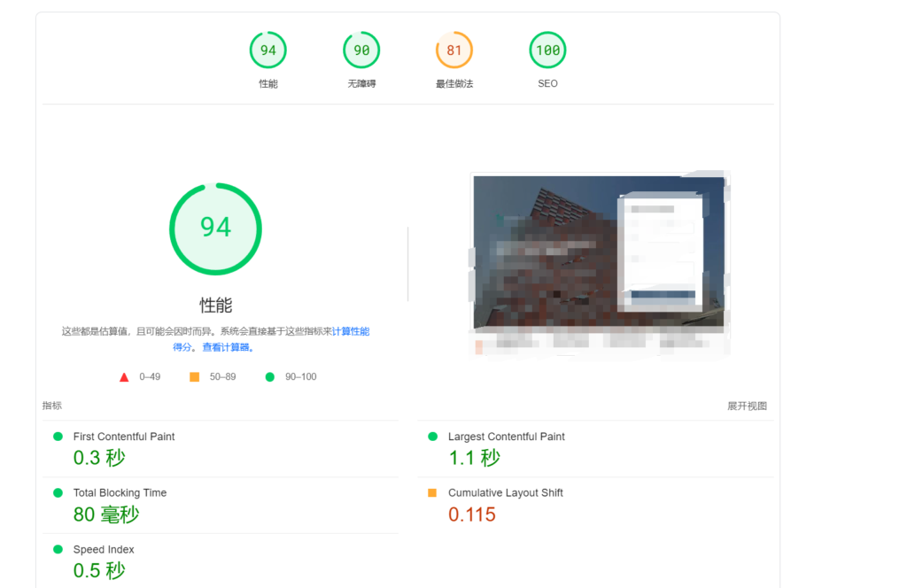Click the Largest Contentful Paint metric label
907x588 pixels.
[x=506, y=437]
